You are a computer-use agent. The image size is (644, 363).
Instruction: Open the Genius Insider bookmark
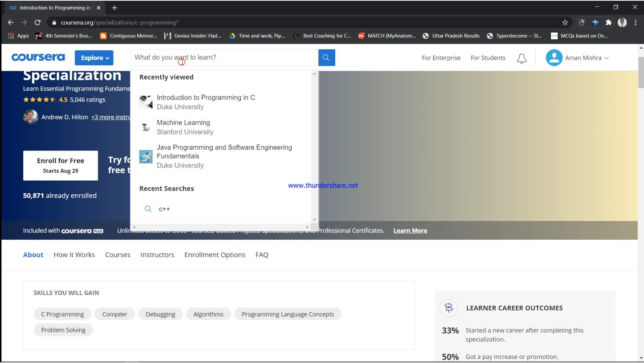click(193, 36)
